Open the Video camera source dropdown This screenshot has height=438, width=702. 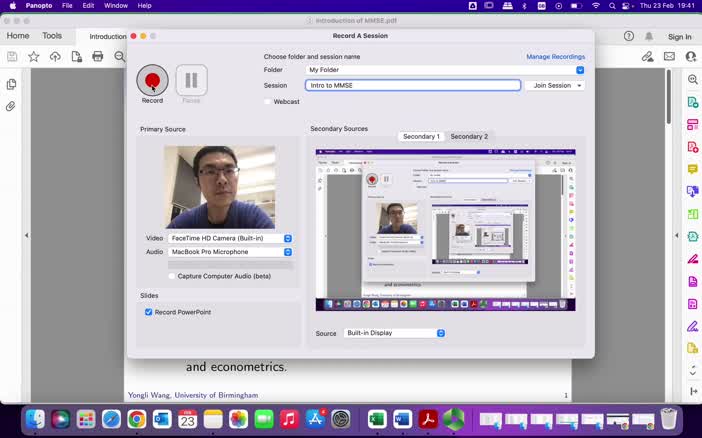pos(230,238)
